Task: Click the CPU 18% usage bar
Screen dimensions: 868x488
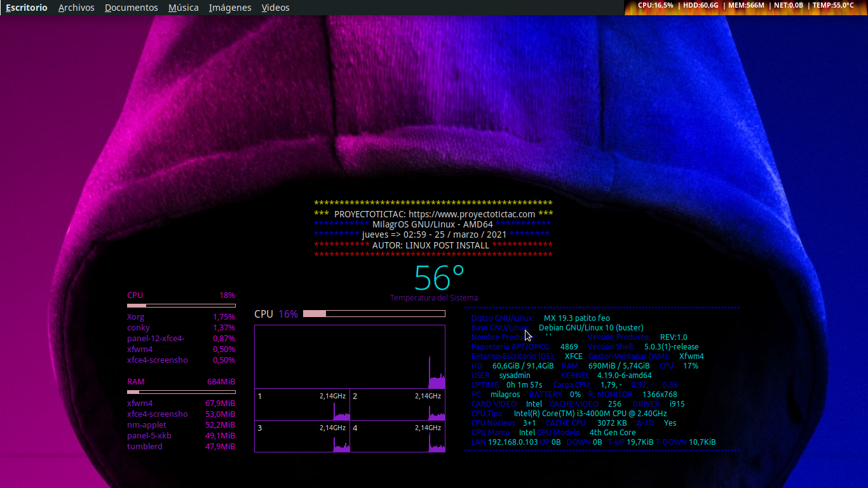Action: (x=181, y=306)
